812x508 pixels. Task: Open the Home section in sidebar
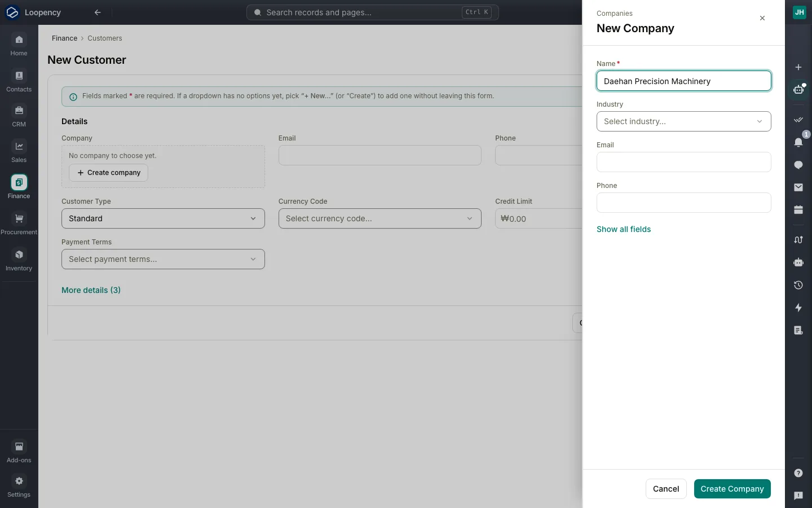[19, 45]
